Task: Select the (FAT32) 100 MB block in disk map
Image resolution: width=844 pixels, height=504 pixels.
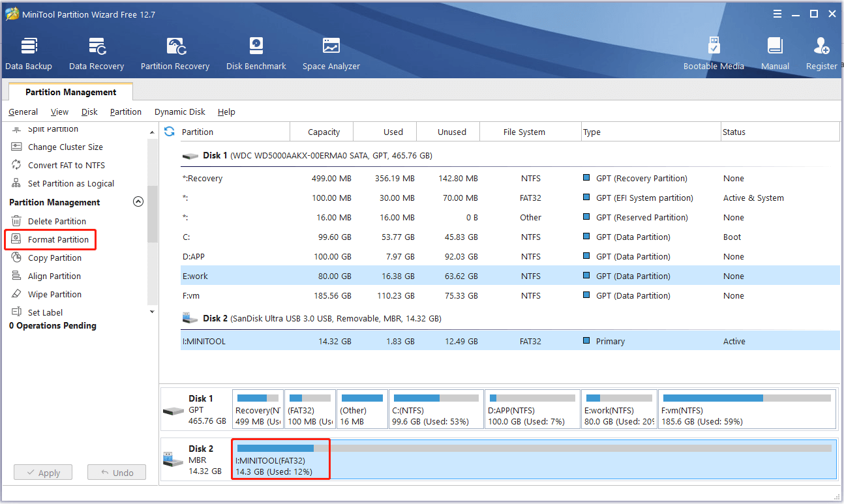Action: click(310, 409)
